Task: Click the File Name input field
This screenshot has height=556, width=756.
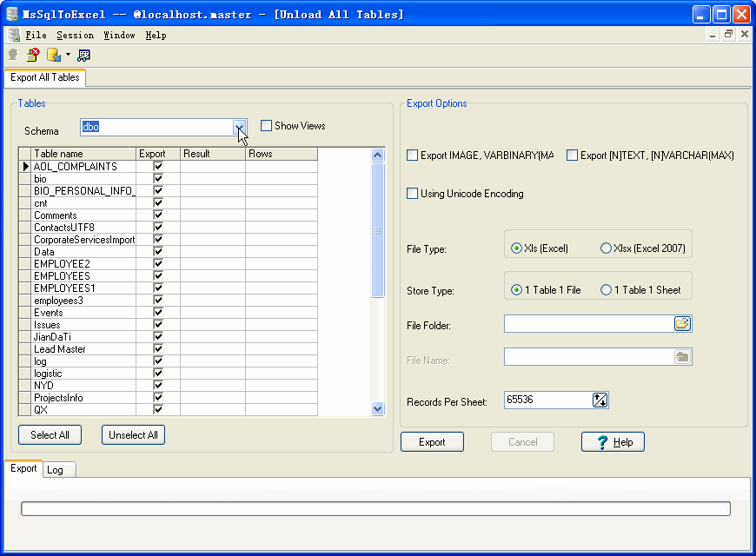Action: point(588,357)
